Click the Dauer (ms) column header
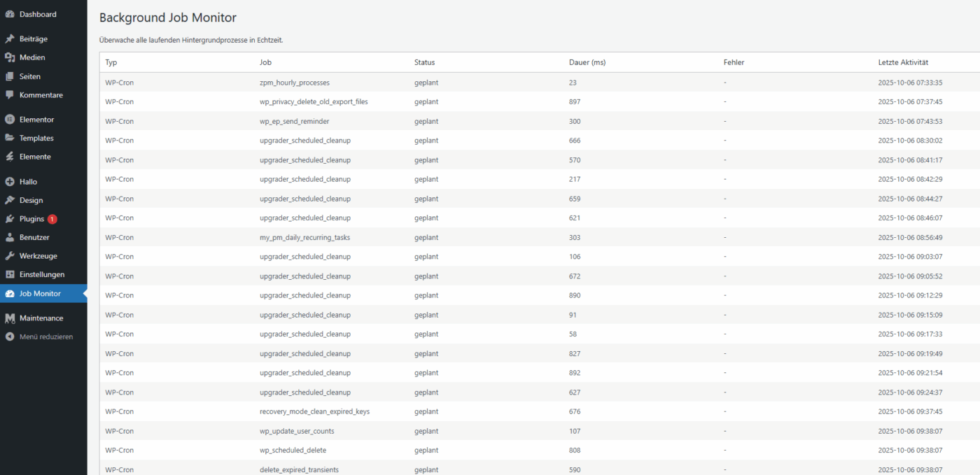980x475 pixels. tap(587, 62)
